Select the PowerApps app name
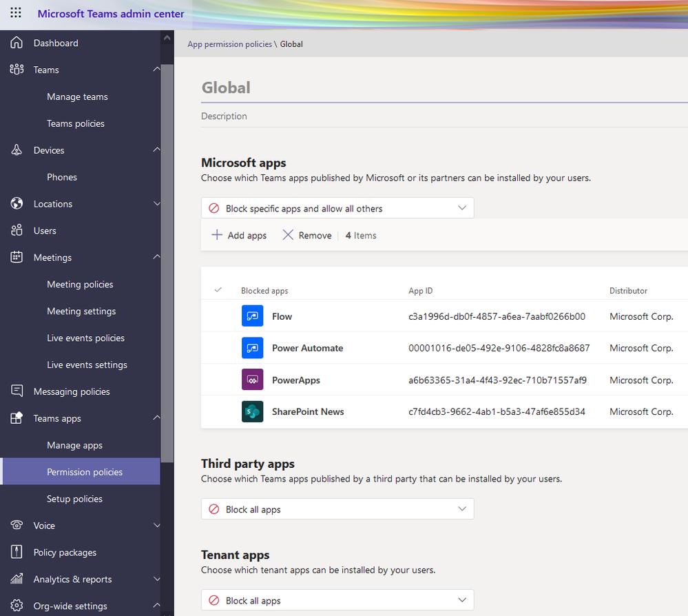This screenshot has height=616, width=688. pos(296,380)
